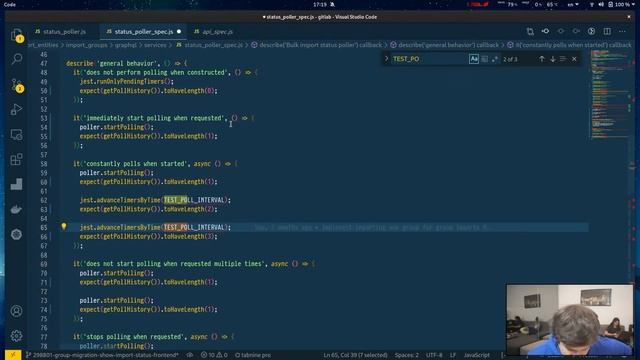Viewport: 640px width, 360px height.
Task: Click the status_poller_spec.js breadcrumb
Action: coord(210,45)
